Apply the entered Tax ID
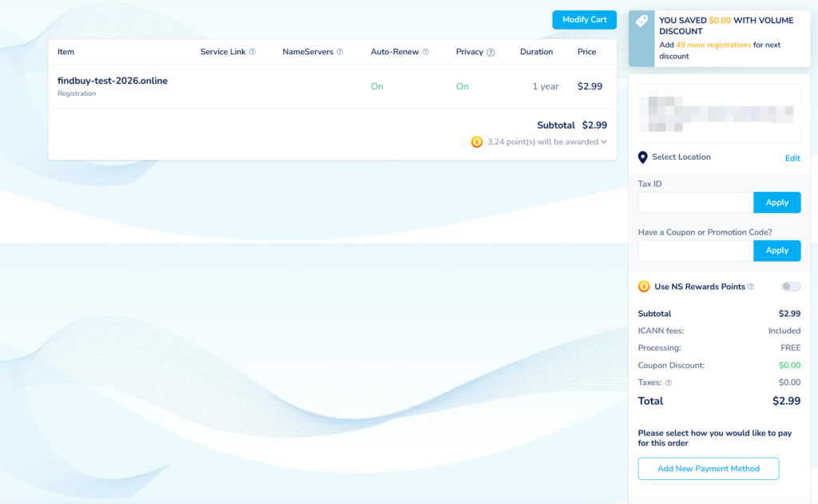The image size is (818, 504). [x=776, y=202]
